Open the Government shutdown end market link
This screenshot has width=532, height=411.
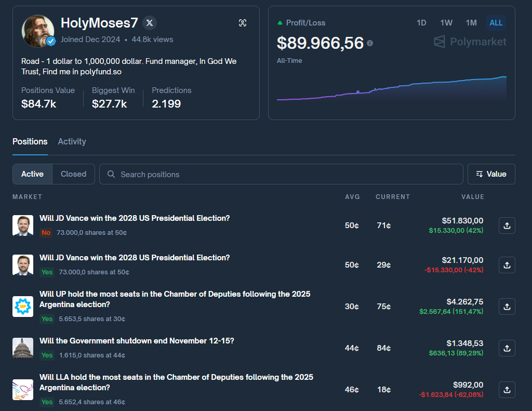click(137, 341)
